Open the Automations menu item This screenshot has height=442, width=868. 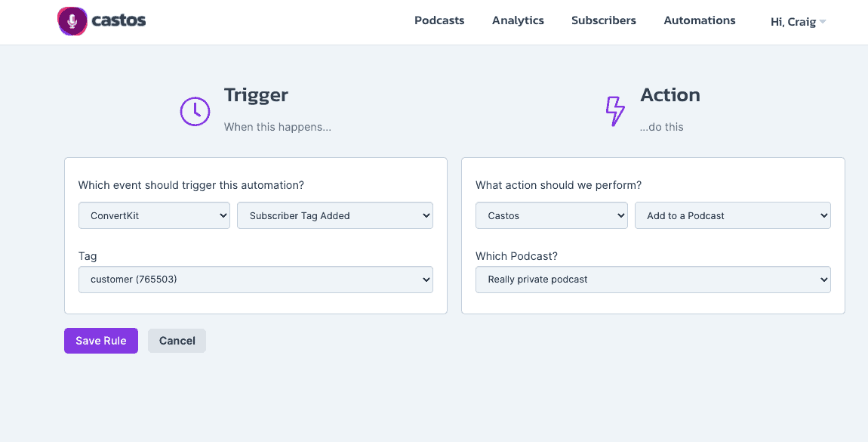click(700, 20)
